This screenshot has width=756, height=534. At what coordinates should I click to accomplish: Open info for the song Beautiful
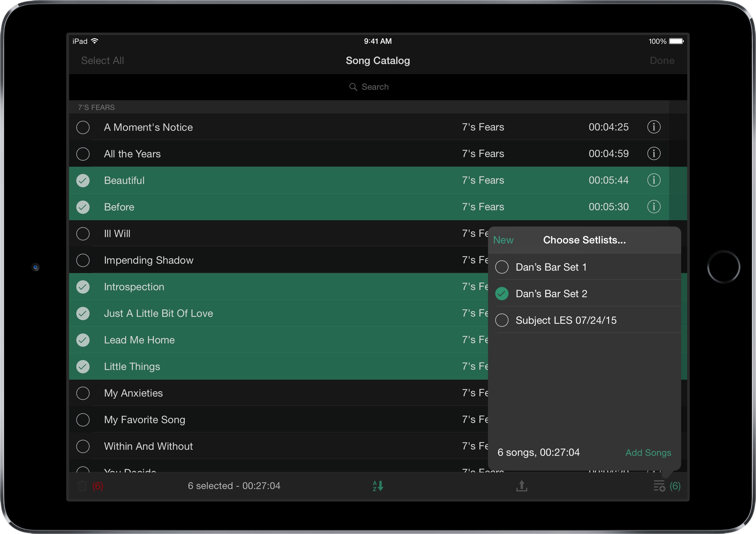click(654, 180)
